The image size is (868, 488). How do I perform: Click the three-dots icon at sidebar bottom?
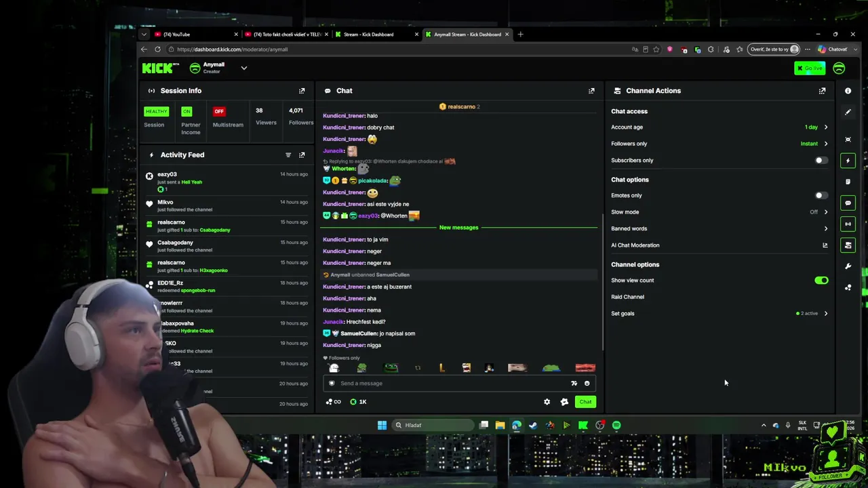(x=848, y=287)
